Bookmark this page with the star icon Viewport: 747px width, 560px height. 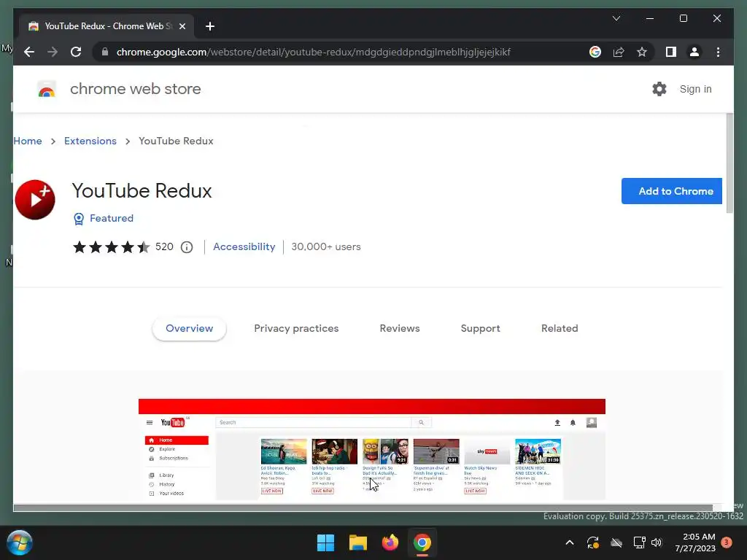click(x=642, y=52)
